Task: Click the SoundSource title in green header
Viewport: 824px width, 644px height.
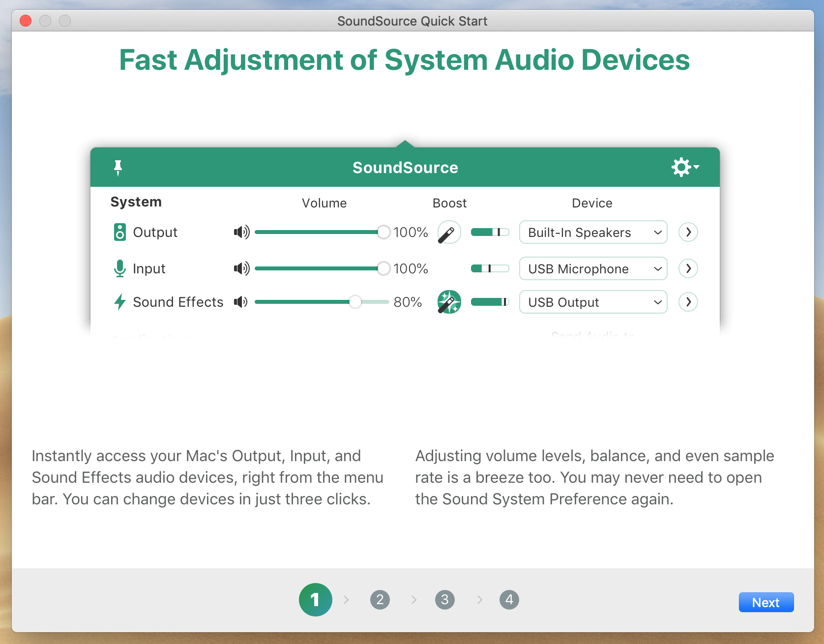Action: [x=405, y=168]
